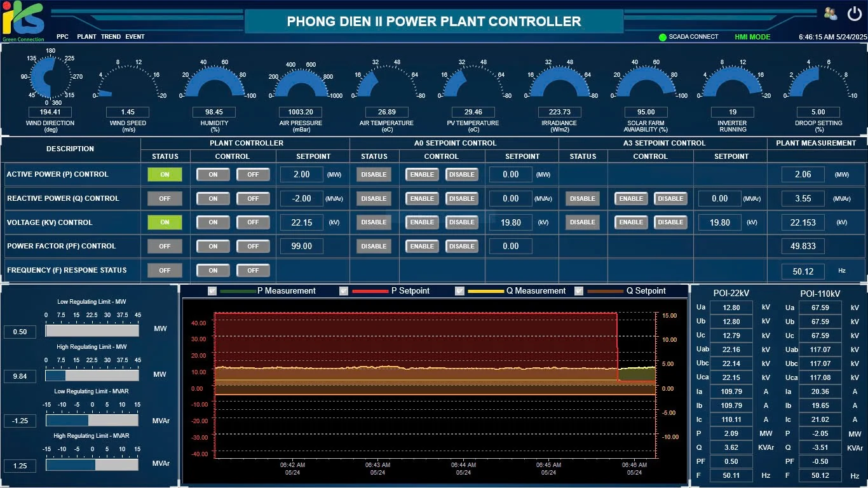Click the power shutdown icon

point(855,13)
